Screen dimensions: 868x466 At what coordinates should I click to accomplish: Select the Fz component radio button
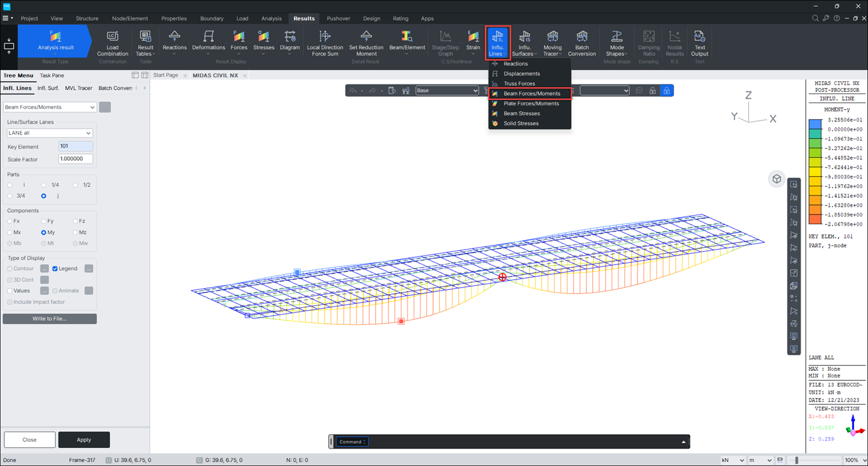point(75,221)
